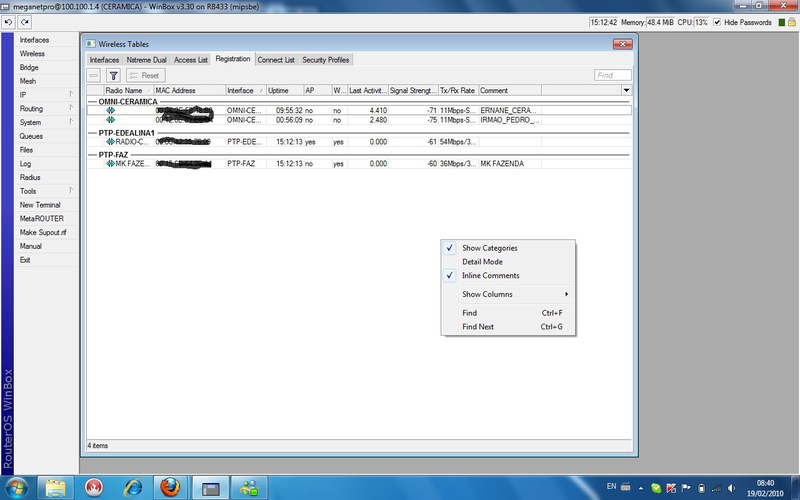Image resolution: width=800 pixels, height=500 pixels.
Task: Sort by the Radio Name column header
Action: click(129, 90)
